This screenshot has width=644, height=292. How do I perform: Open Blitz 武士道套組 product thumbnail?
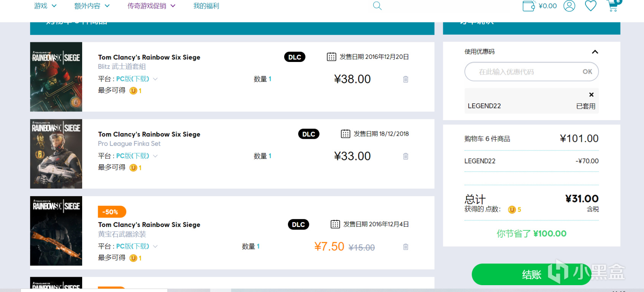point(56,77)
